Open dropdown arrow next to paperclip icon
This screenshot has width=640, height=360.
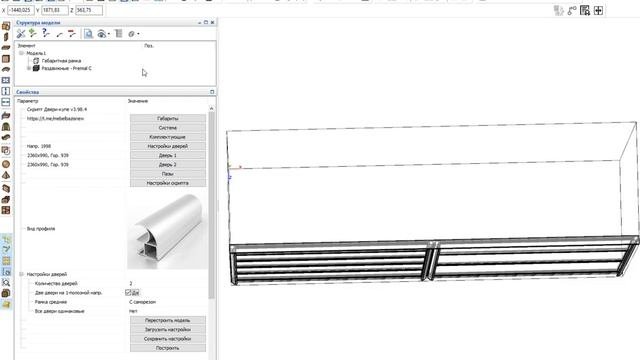138,34
